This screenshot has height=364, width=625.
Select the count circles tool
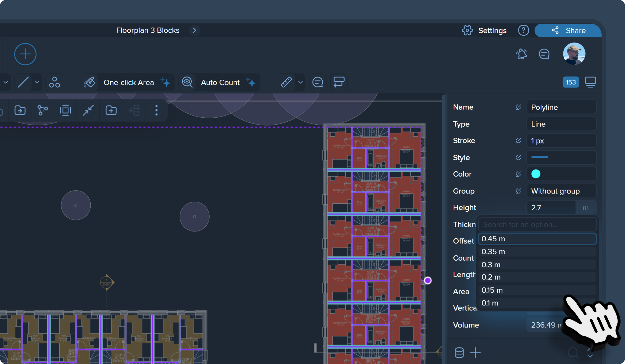[x=54, y=82]
